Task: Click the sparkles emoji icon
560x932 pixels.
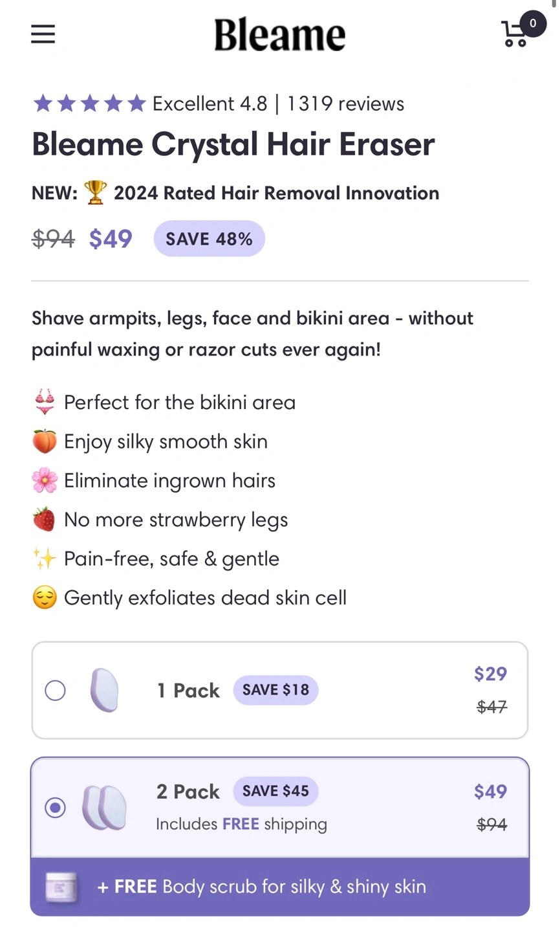Action: pos(45,559)
